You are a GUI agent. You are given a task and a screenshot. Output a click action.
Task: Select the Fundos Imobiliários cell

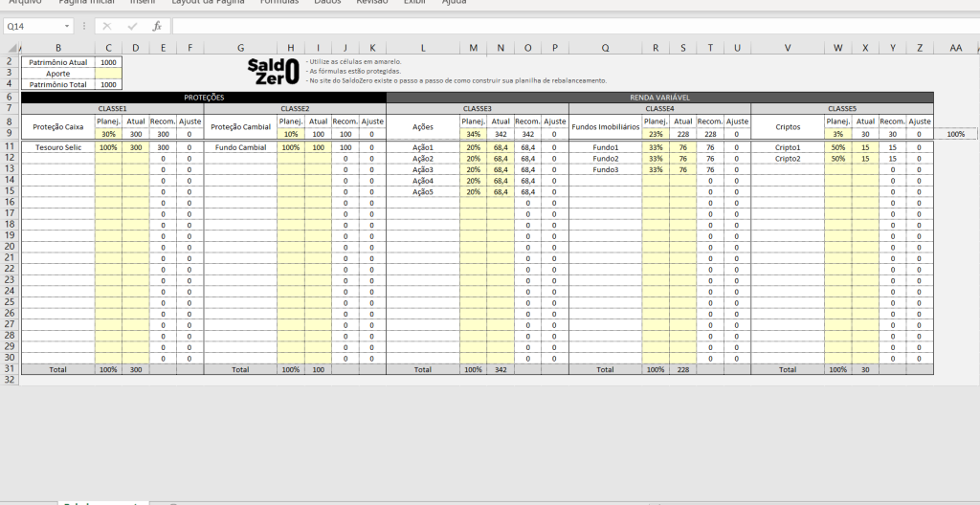[x=605, y=127]
